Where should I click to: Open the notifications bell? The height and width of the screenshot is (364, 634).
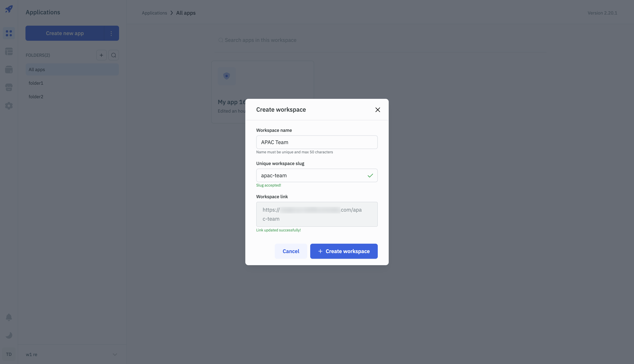(x=9, y=317)
